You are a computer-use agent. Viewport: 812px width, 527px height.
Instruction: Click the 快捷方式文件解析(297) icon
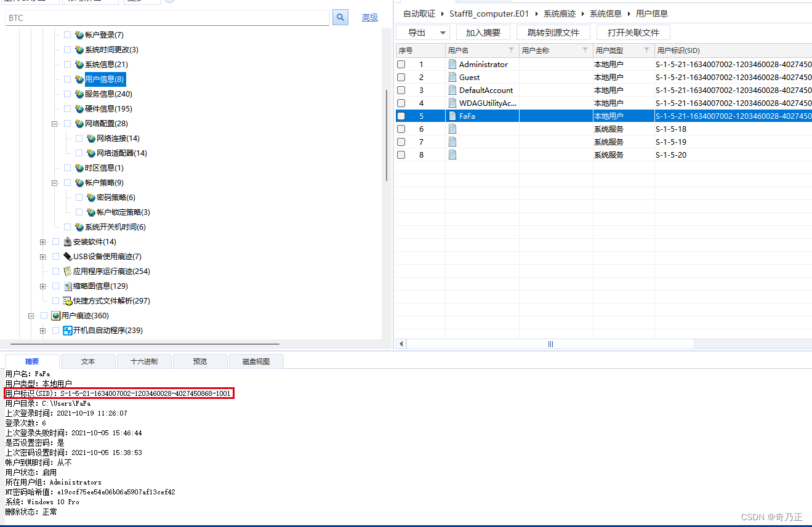coord(68,301)
